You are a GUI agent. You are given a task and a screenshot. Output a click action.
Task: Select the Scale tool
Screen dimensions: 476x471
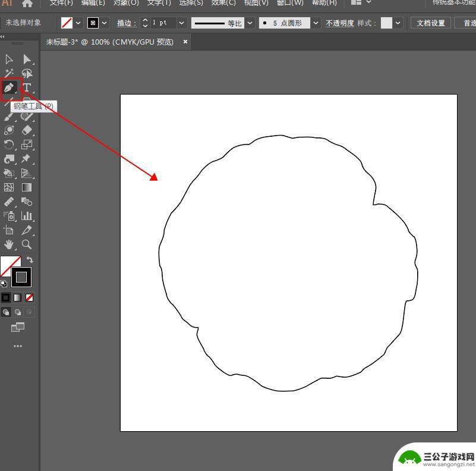click(27, 145)
